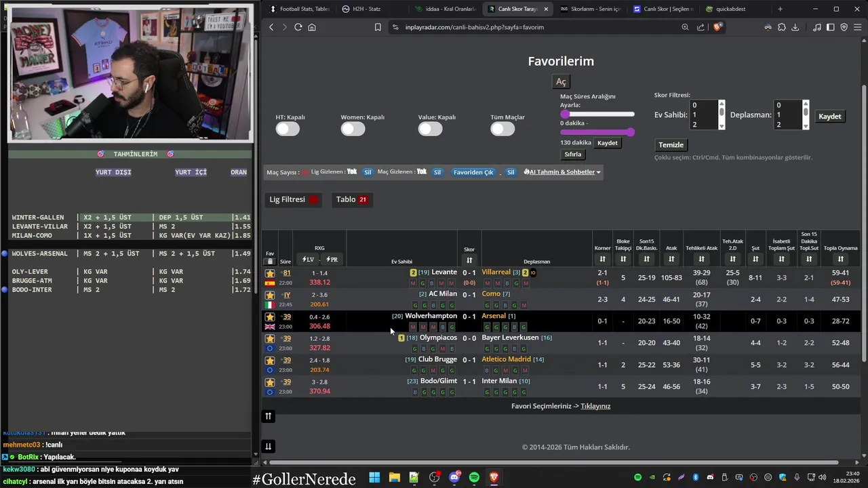This screenshot has height=488, width=868.
Task: Expand the Tablo 21 panel
Action: click(352, 199)
